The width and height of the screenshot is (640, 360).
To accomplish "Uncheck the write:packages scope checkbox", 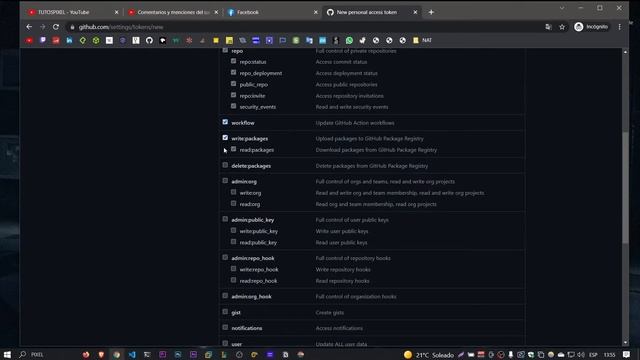I will point(225,138).
